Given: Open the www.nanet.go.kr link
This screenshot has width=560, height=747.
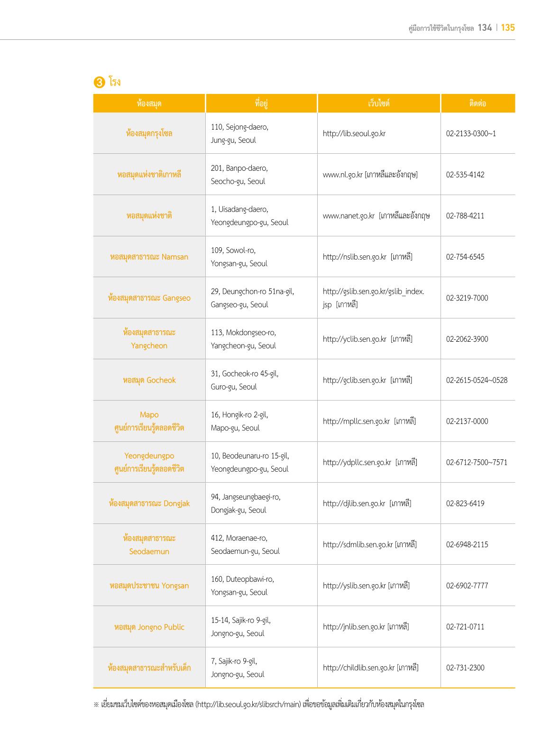Looking at the screenshot, I should click(x=349, y=216).
